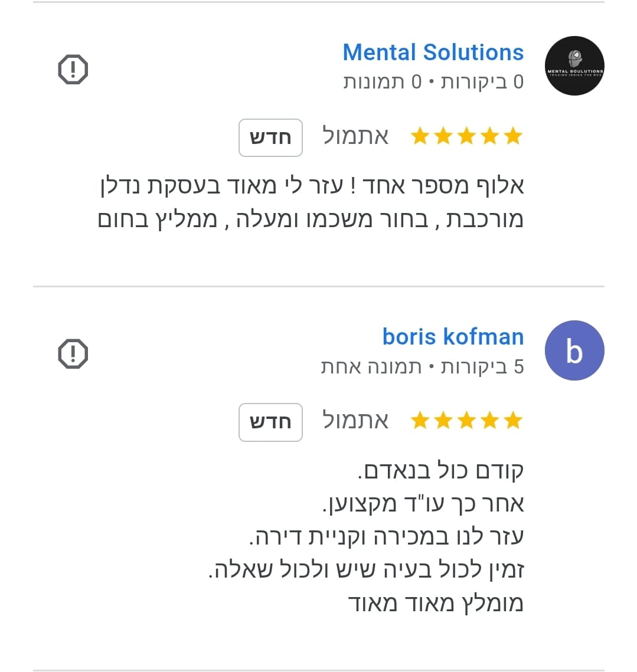637x672 pixels.
Task: Click חדש badge on Mental Solutions review
Action: 270,137
